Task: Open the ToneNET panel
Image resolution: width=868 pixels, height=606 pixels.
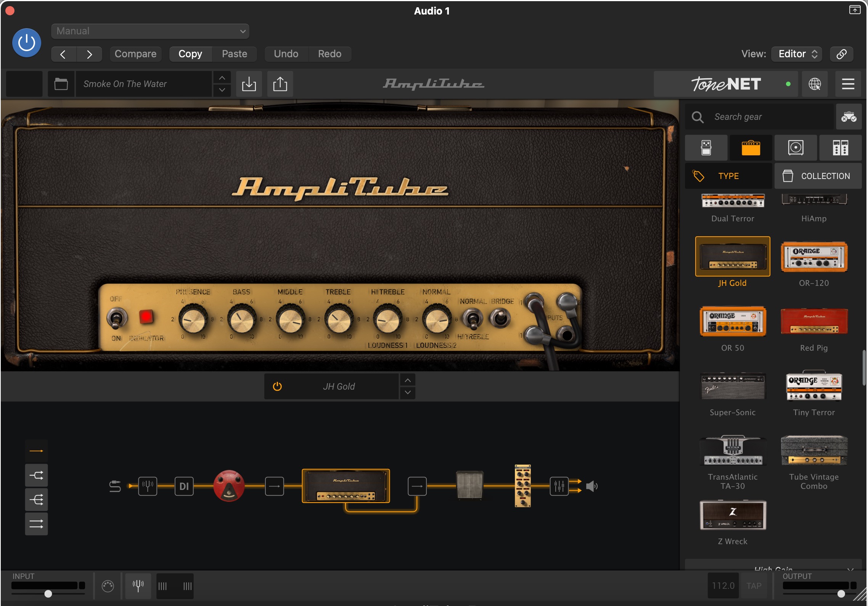Action: (x=726, y=84)
